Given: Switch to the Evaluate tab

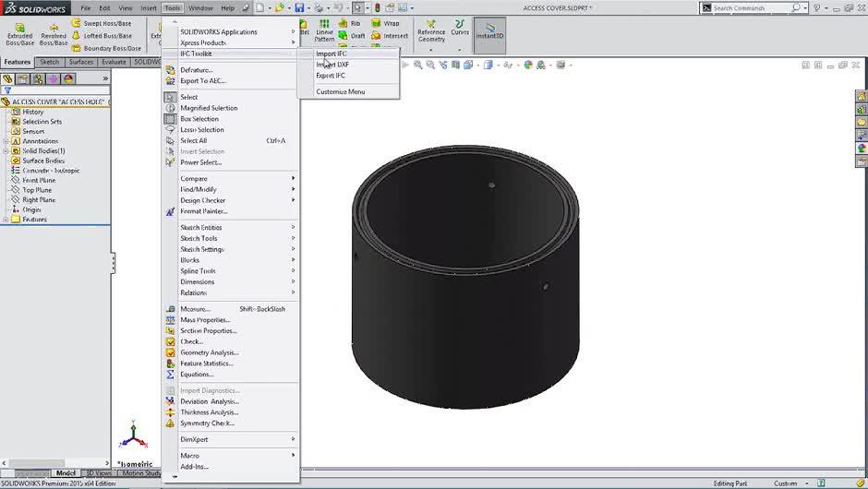Looking at the screenshot, I should (114, 62).
